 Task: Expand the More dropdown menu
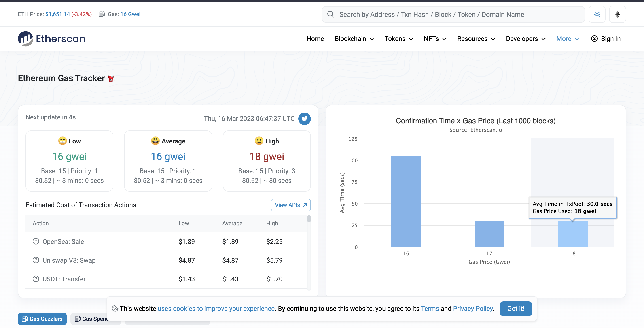point(567,38)
